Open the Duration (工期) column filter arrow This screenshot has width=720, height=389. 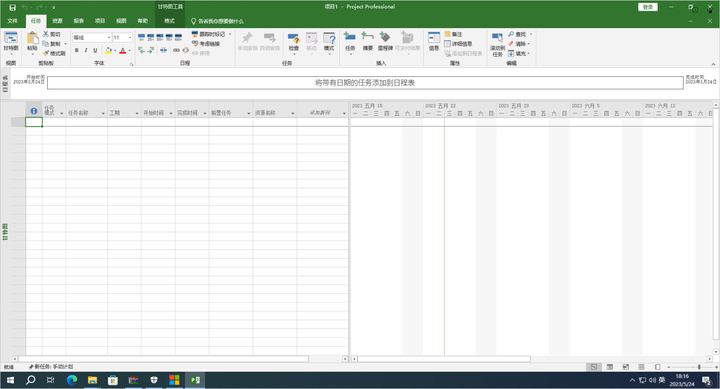coord(137,113)
